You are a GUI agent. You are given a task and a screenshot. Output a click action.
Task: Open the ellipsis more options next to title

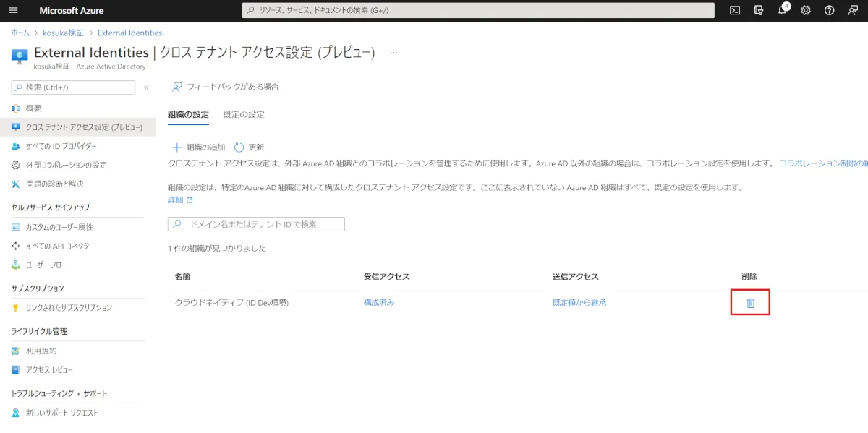tap(394, 53)
